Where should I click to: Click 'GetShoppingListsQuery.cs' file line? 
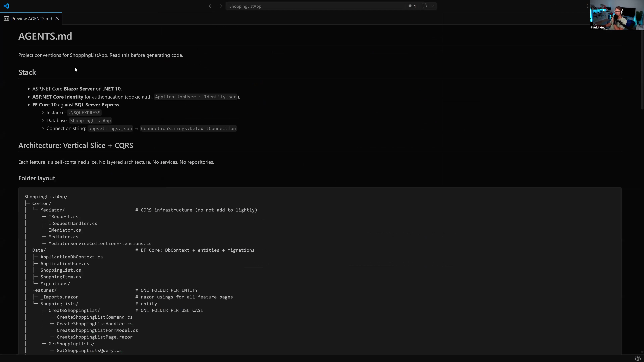pyautogui.click(x=89, y=350)
